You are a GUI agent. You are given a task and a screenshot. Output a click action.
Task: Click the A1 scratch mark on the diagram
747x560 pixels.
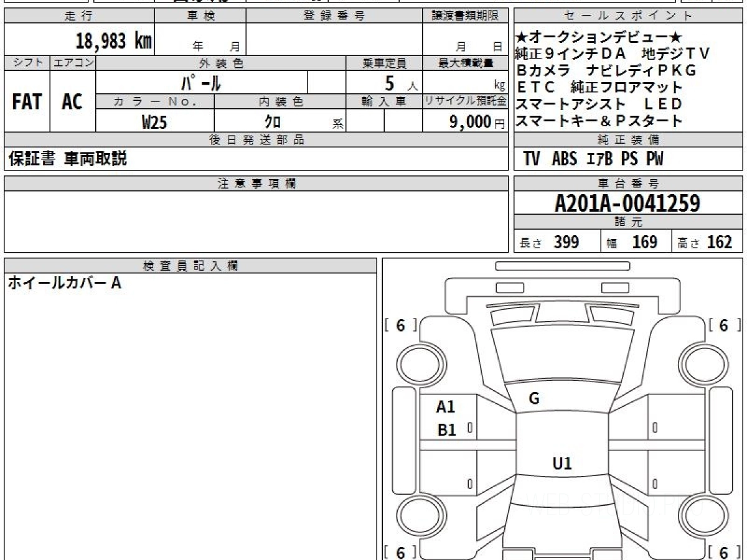(x=446, y=407)
